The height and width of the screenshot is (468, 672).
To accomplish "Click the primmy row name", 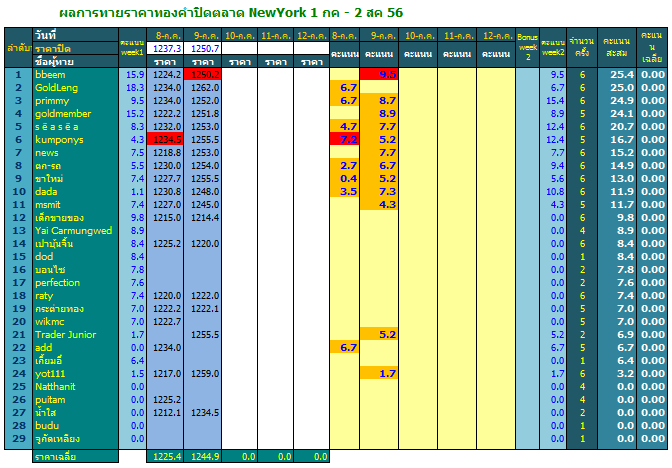I will (x=75, y=101).
